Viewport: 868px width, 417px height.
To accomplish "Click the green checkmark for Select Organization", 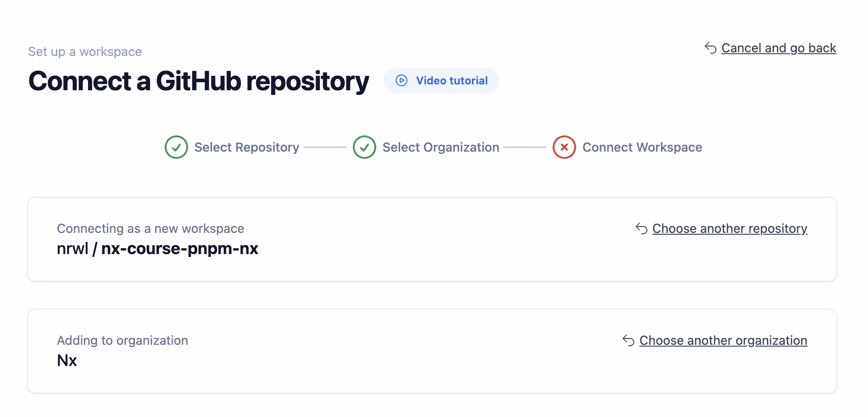I will 364,147.
